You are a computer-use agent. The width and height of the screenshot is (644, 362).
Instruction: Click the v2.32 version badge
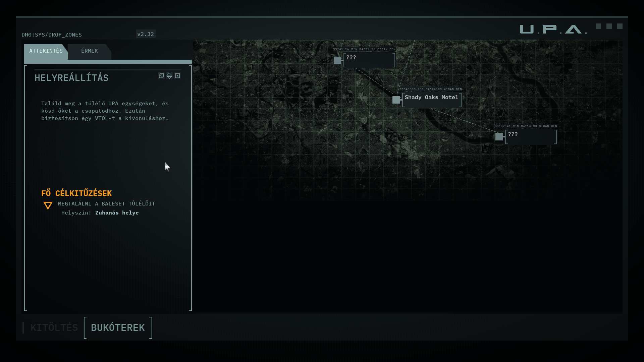pos(146,34)
